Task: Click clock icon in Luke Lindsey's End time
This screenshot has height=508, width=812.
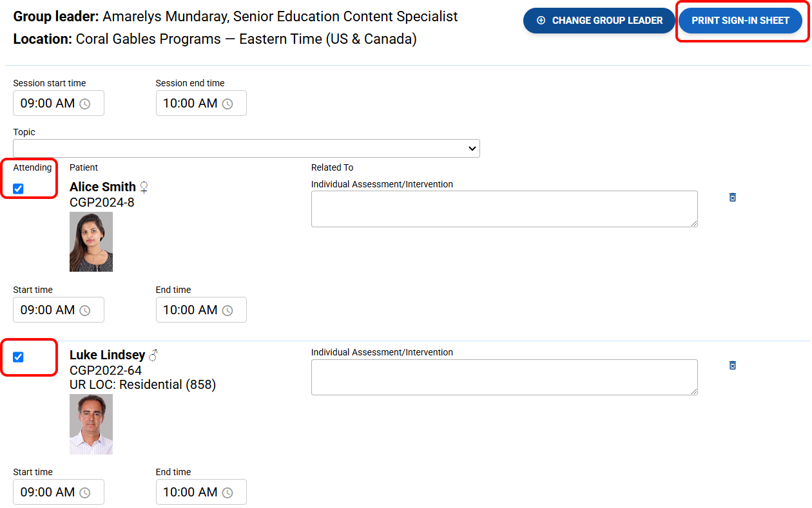Action: coord(227,493)
